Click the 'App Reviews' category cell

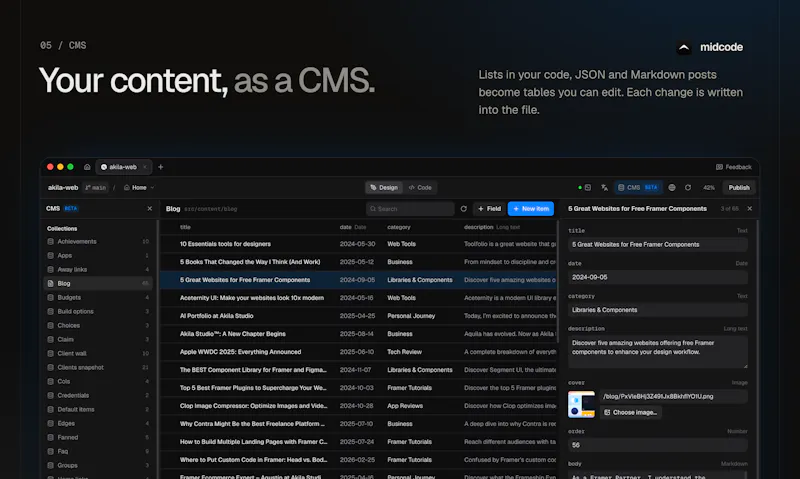[x=405, y=406]
